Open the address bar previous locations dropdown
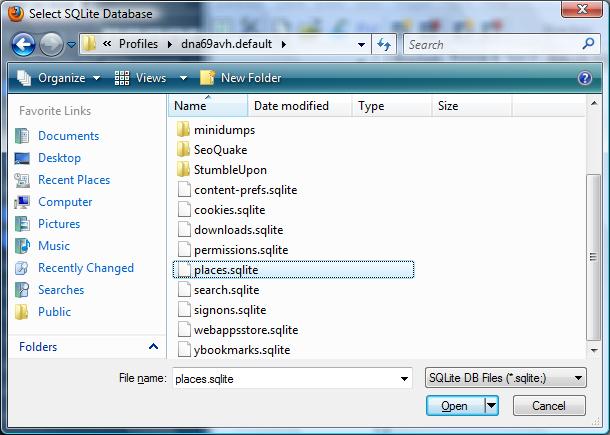 (x=361, y=45)
